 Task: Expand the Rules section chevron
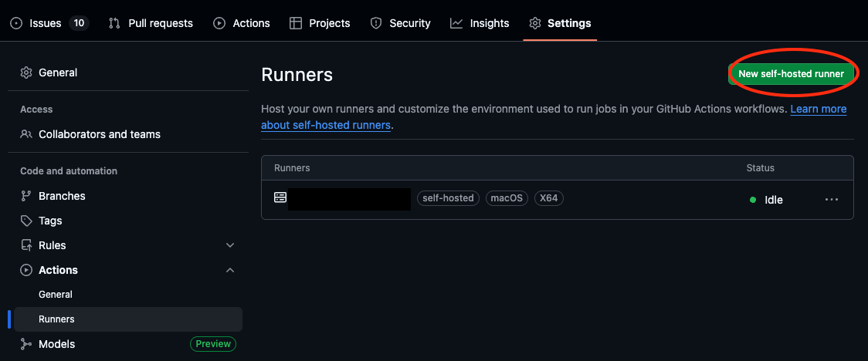(230, 245)
